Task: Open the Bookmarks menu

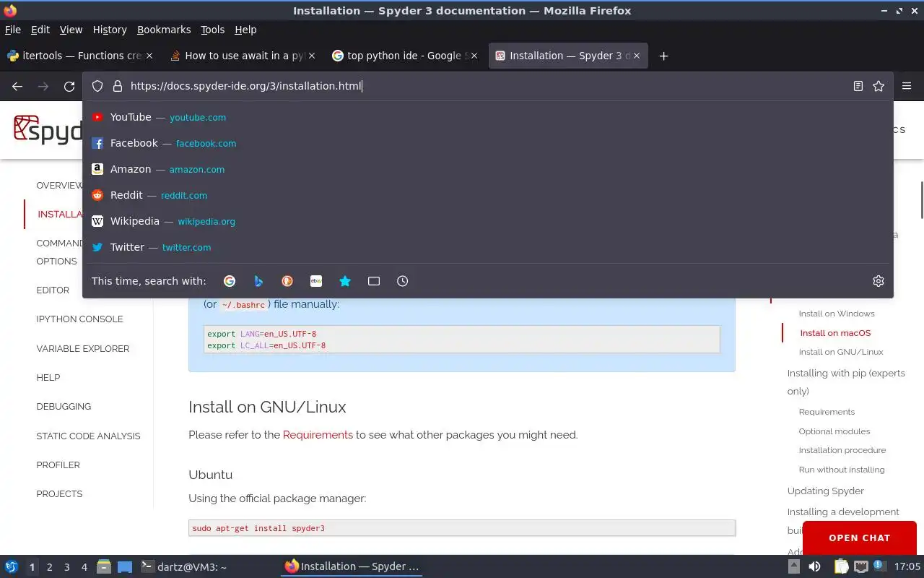Action: (x=164, y=30)
